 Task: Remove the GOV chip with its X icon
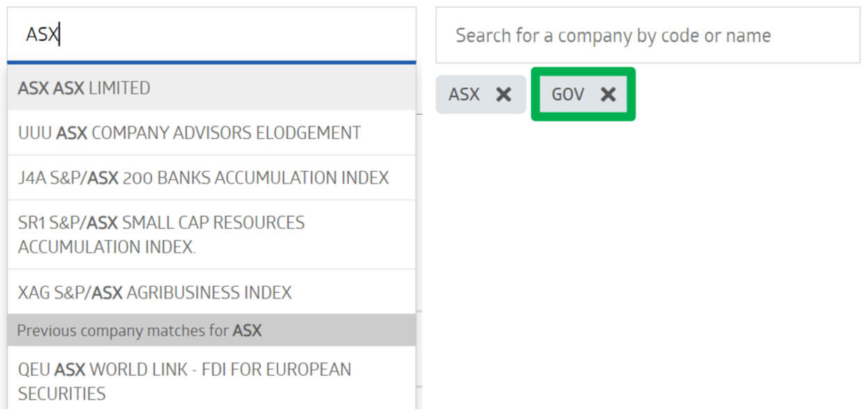click(608, 95)
